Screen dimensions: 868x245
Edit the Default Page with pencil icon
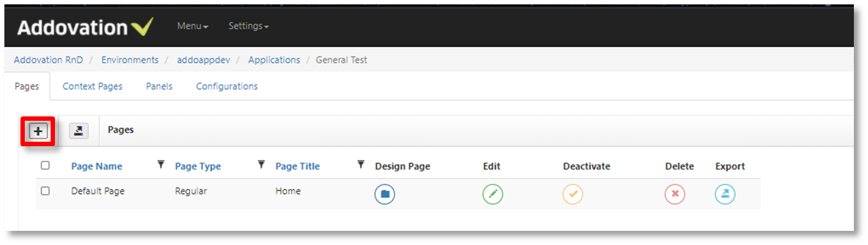coord(493,194)
